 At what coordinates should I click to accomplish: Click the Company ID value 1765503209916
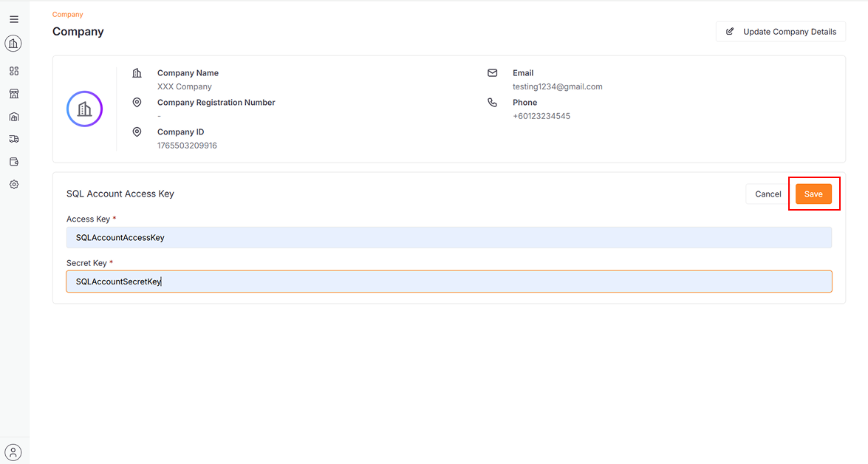[x=187, y=146]
